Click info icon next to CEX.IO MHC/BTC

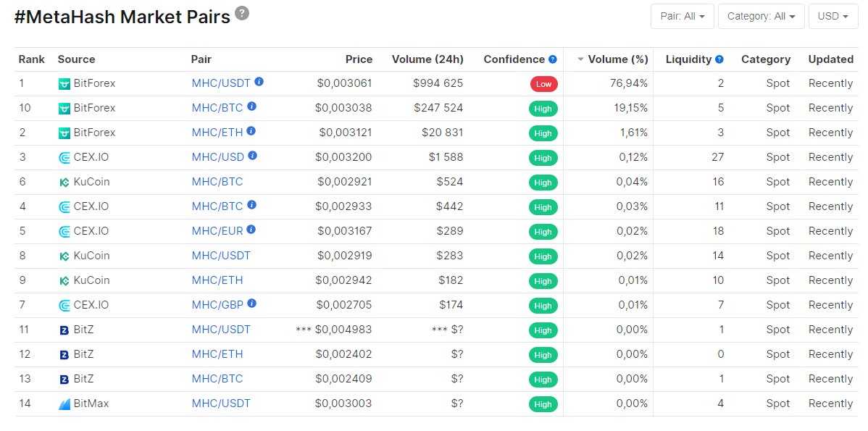pyautogui.click(x=251, y=204)
